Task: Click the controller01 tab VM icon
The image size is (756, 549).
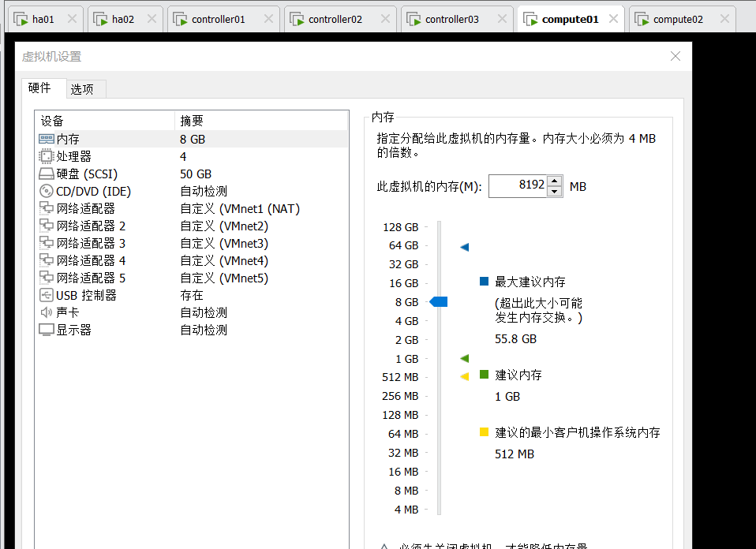Action: [x=180, y=19]
